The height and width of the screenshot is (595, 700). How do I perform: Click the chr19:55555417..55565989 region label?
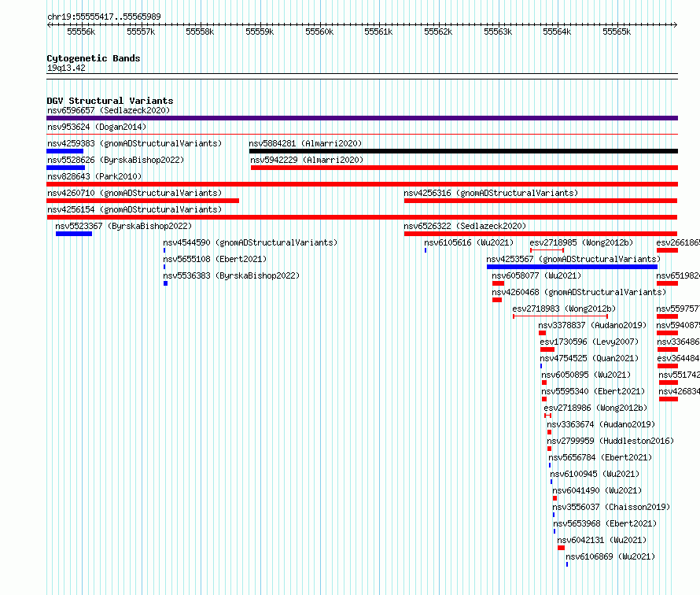[x=104, y=17]
